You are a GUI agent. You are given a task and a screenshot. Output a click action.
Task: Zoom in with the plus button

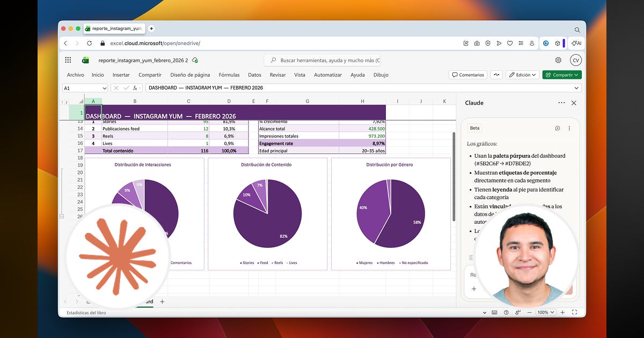point(563,312)
